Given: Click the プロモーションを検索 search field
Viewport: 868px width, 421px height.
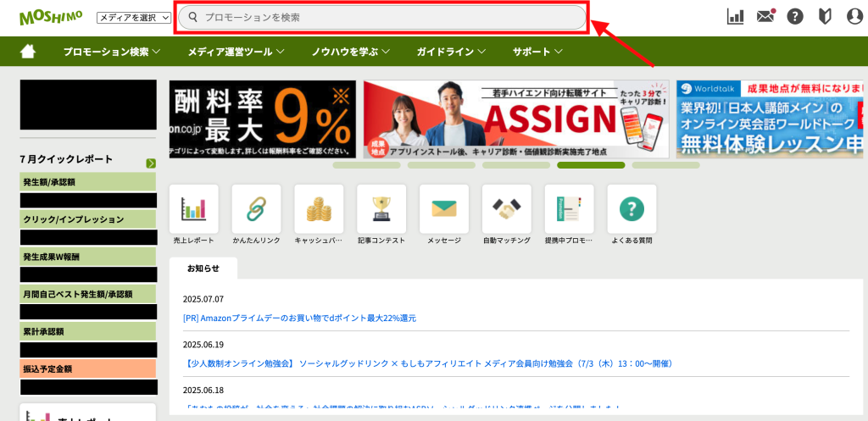Looking at the screenshot, I should coord(381,17).
